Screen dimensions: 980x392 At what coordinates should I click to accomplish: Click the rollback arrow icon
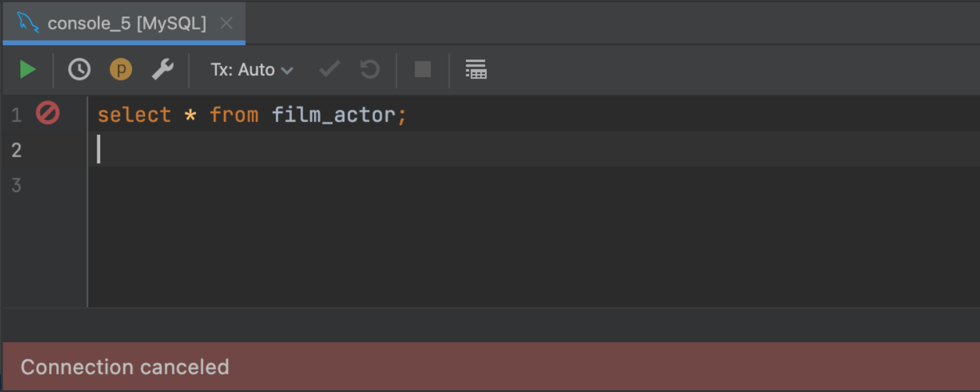pos(370,69)
